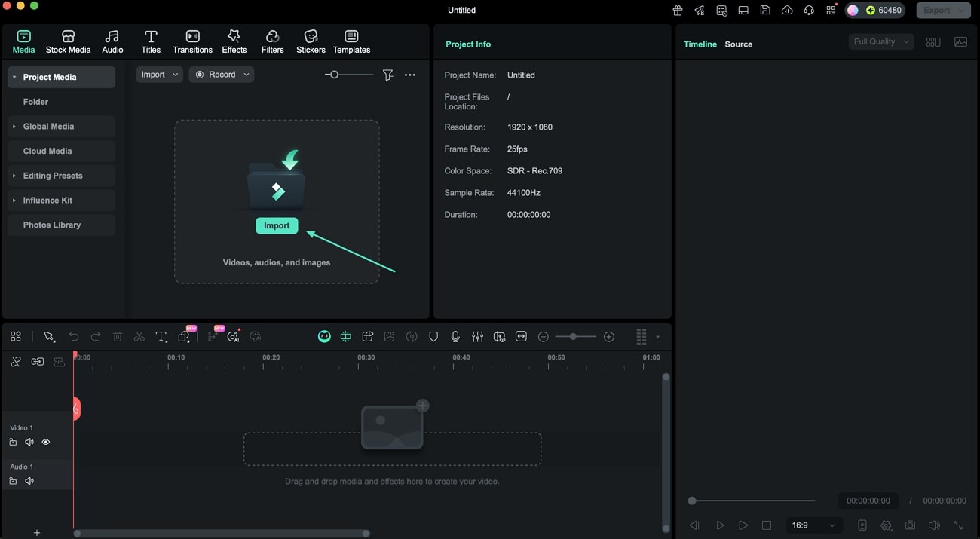Collapse the Project Media section

pyautogui.click(x=14, y=77)
